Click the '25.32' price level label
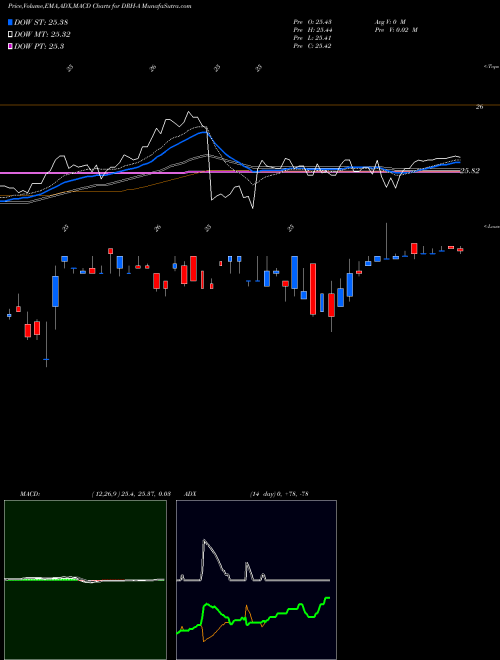Screen dimensions: 500x660 point(470,171)
